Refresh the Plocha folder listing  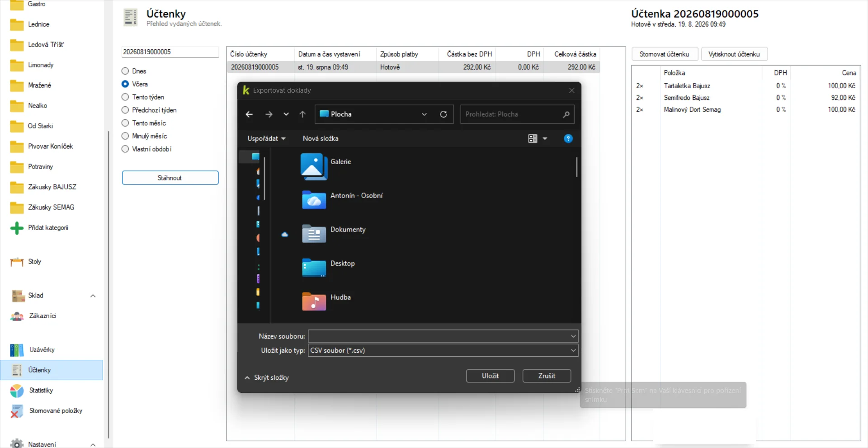click(x=443, y=114)
